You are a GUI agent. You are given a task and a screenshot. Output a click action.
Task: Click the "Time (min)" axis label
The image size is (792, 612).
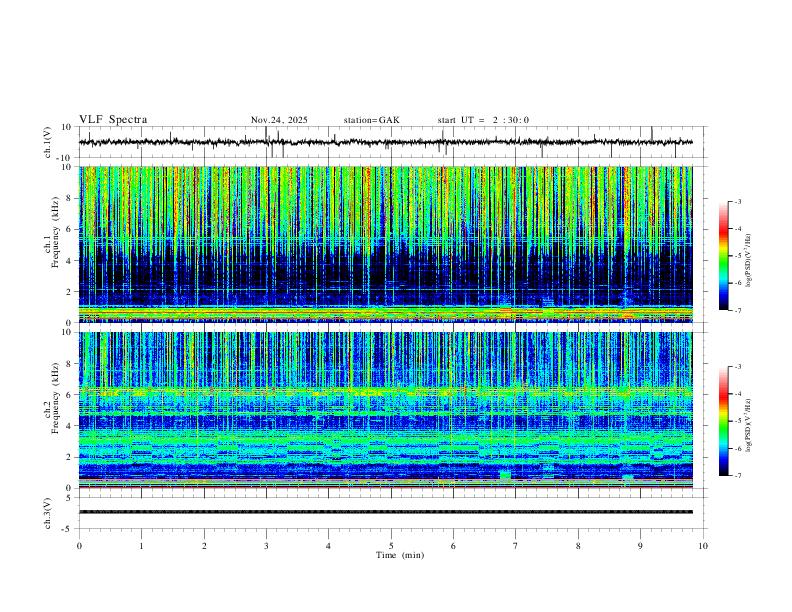pos(400,555)
